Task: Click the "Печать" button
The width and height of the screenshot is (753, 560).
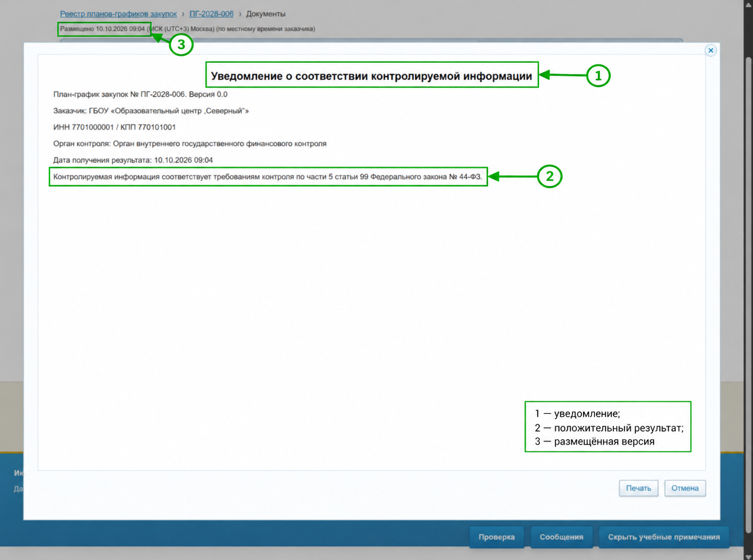Action: pos(639,488)
